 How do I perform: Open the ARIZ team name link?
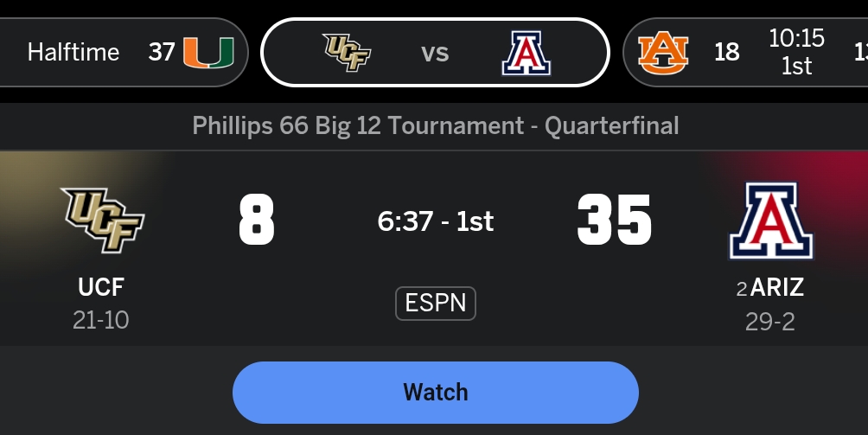point(777,287)
